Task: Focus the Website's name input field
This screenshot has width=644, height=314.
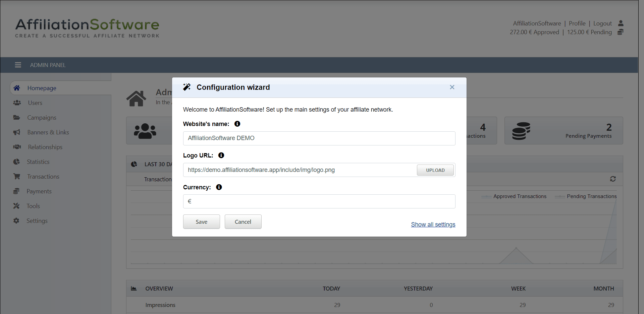Action: [x=319, y=138]
